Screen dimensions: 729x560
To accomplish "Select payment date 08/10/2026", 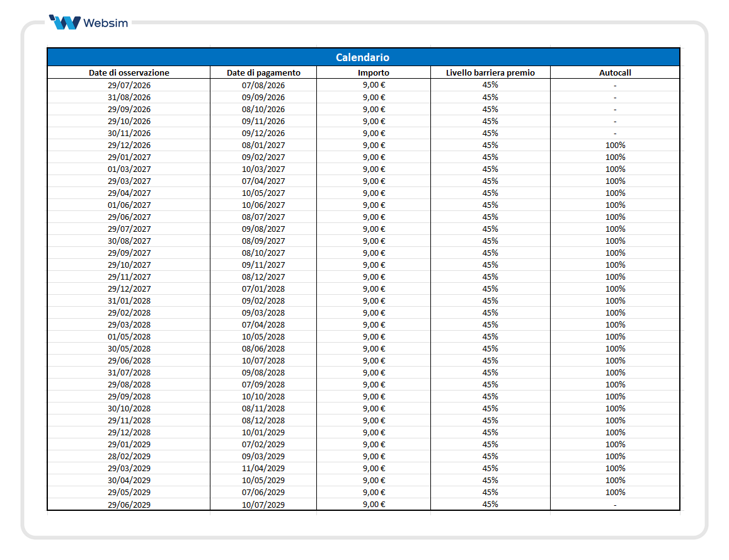I will coord(263,109).
